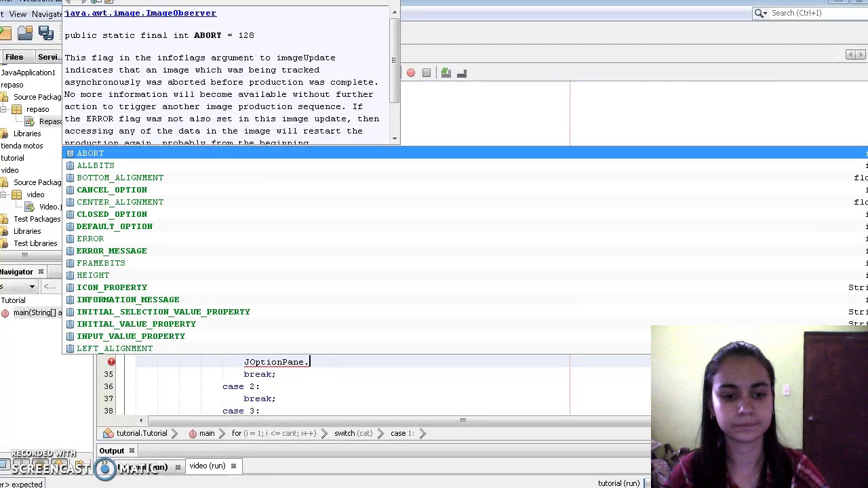The height and width of the screenshot is (488, 868).
Task: Click the switch (cat) breadcrumb
Action: (353, 433)
